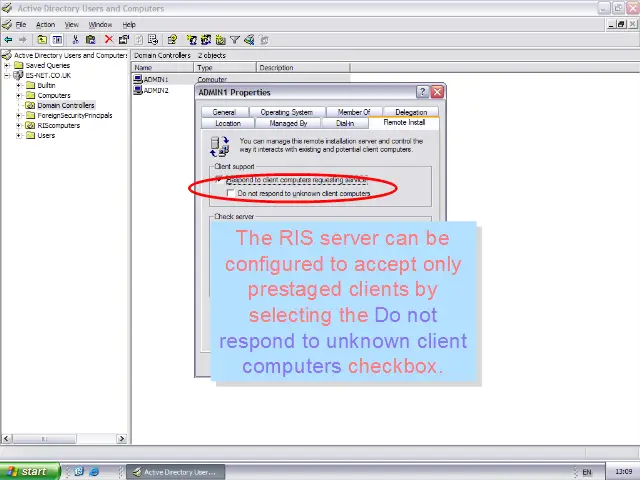The height and width of the screenshot is (480, 640).
Task: Expand the Builtin container node
Action: click(x=19, y=85)
